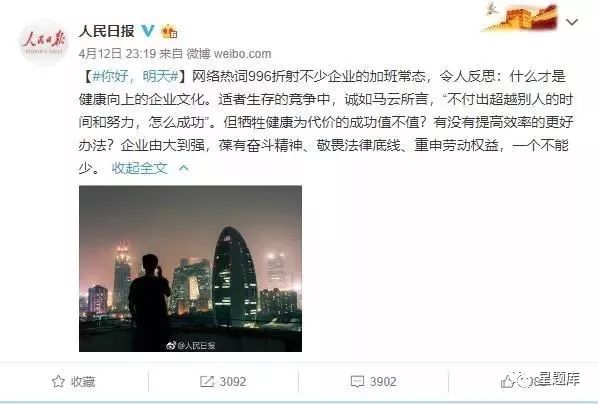Click the comment count 3902

[383, 381]
